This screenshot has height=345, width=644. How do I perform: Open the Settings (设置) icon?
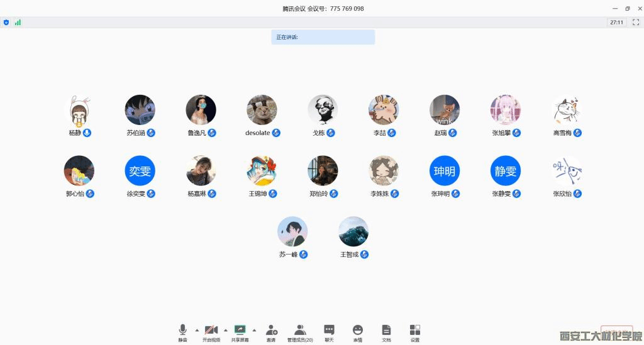click(415, 331)
